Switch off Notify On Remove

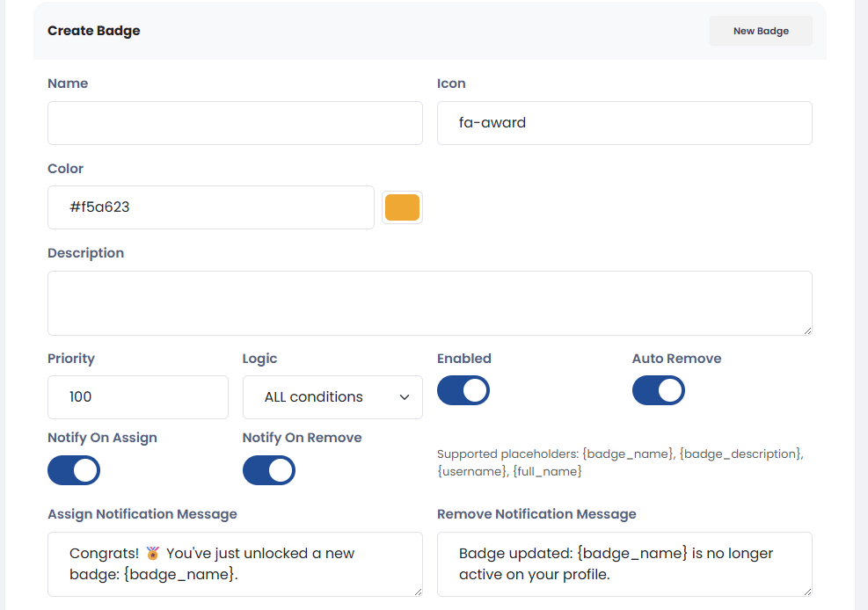[269, 470]
